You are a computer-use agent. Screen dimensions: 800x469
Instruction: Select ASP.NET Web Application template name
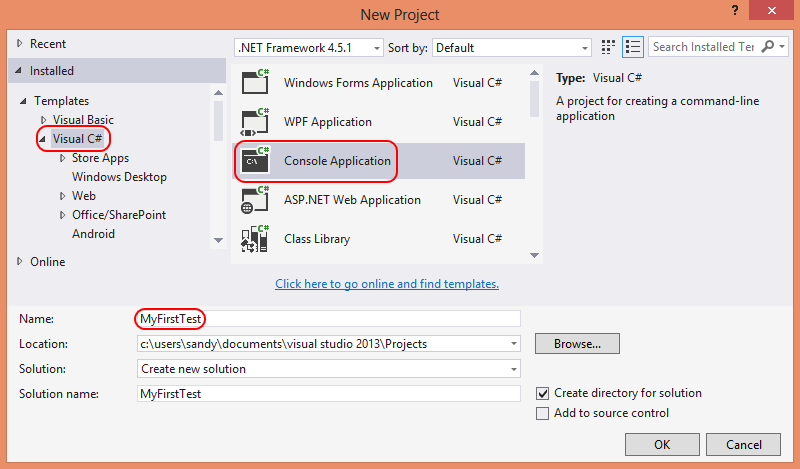[x=352, y=200]
